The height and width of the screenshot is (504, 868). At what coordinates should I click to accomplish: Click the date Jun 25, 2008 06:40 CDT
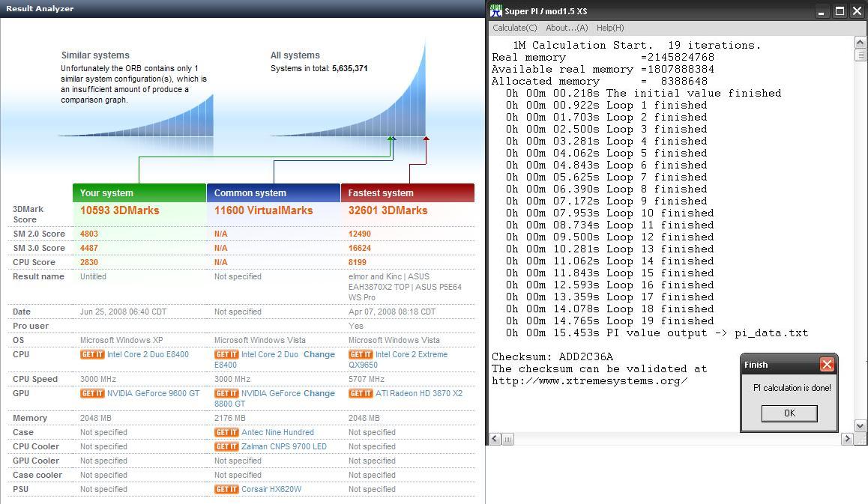coord(123,312)
